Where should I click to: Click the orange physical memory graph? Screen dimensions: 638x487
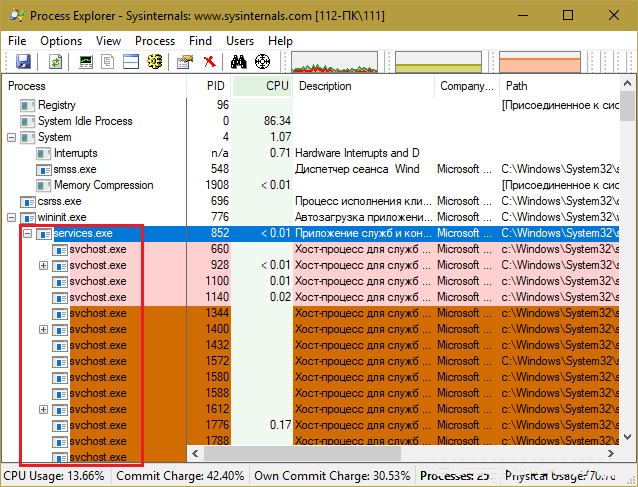[x=540, y=62]
